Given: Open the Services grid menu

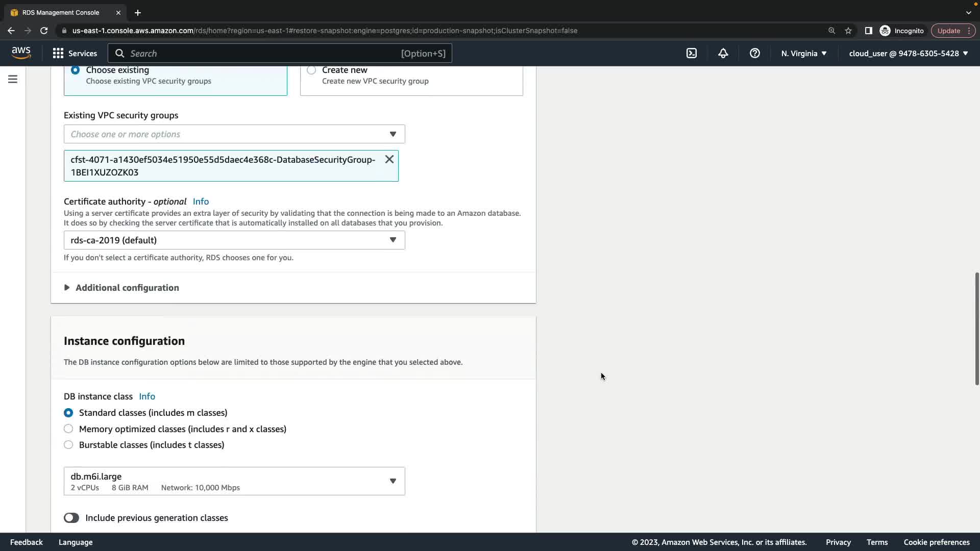Looking at the screenshot, I should tap(75, 53).
